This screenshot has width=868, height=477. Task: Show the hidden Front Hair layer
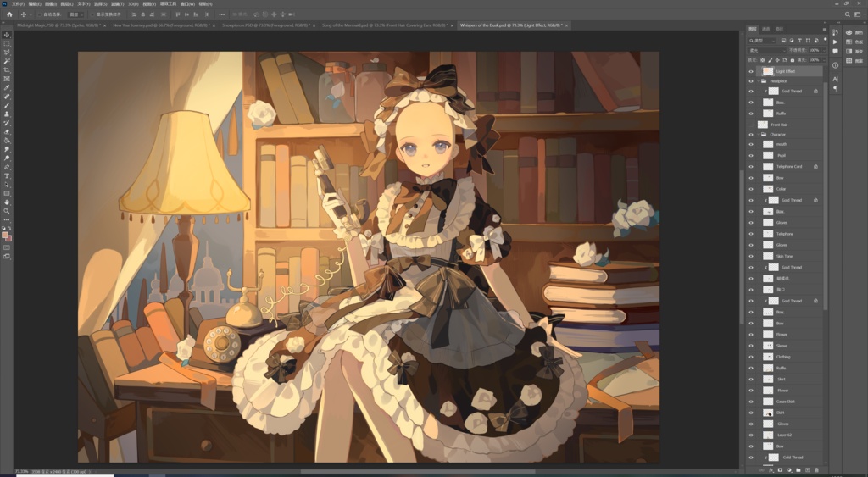click(x=751, y=125)
